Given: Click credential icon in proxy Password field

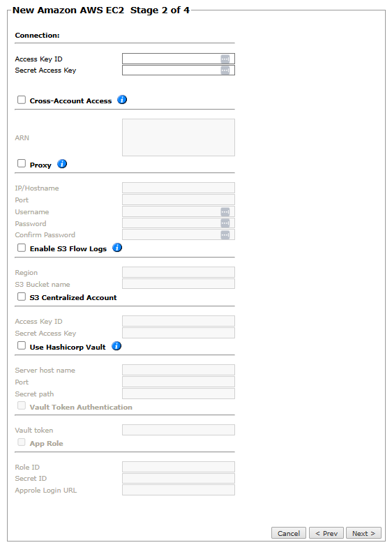Looking at the screenshot, I should 225,223.
